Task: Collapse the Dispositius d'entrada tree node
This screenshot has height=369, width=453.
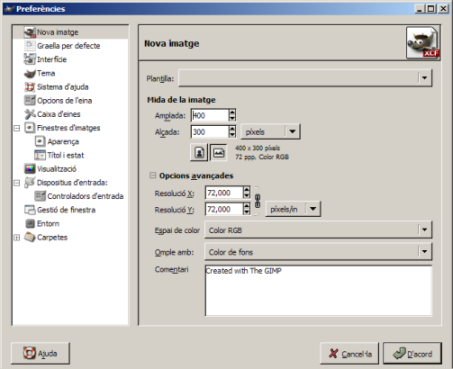Action: (x=17, y=183)
